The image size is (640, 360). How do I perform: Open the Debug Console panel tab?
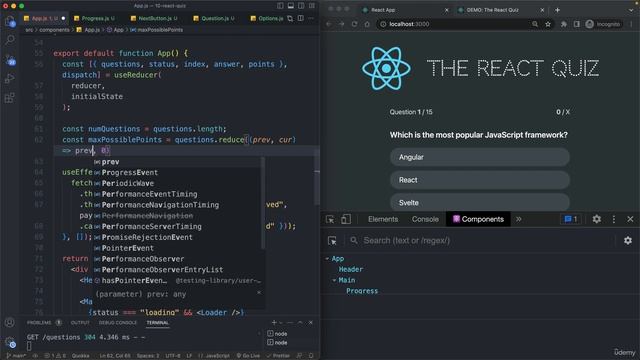[118, 322]
